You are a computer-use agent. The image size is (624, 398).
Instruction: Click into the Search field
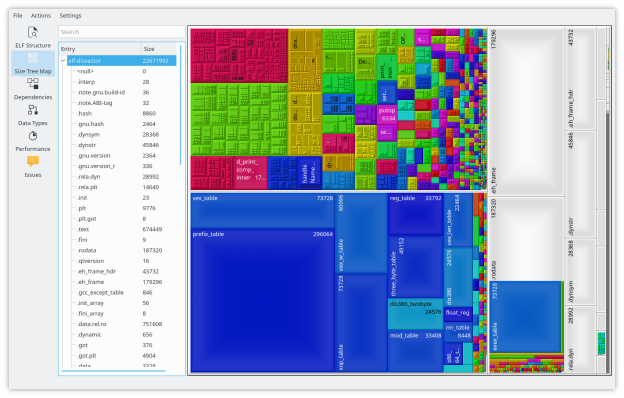coord(121,32)
